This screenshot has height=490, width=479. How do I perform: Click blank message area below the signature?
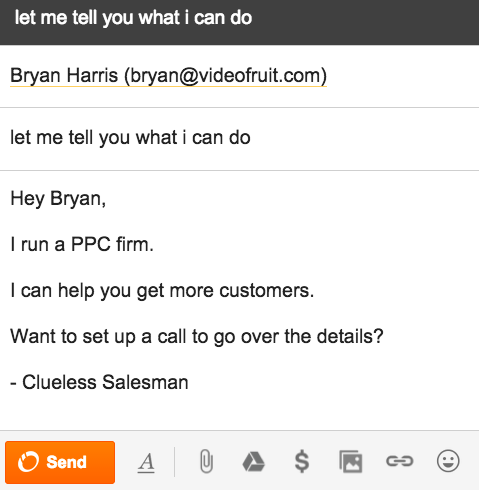(239, 412)
